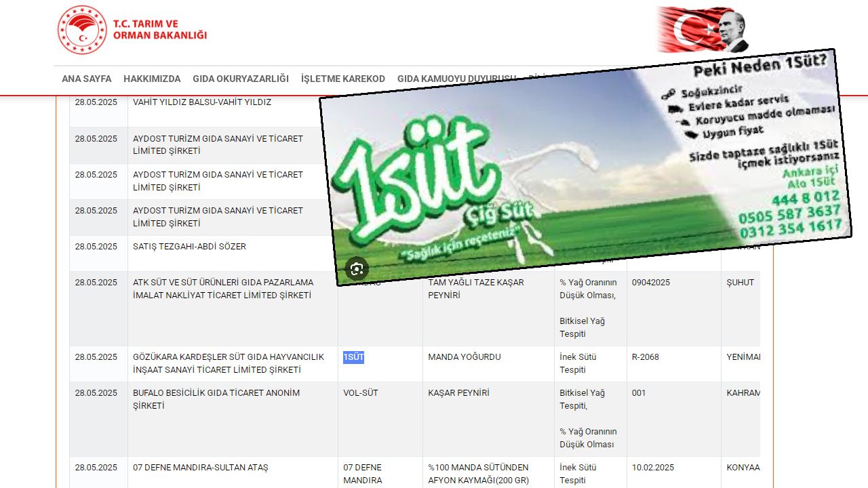Click 07 DEFNE MANDIRA-SULTAN ATAŞ company cell
The image size is (868, 488).
coord(233,474)
